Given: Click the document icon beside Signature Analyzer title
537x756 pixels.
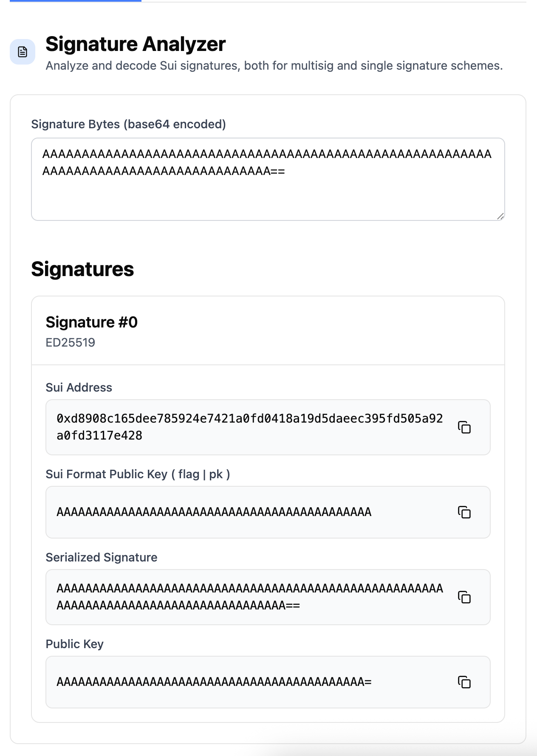Looking at the screenshot, I should click(23, 52).
